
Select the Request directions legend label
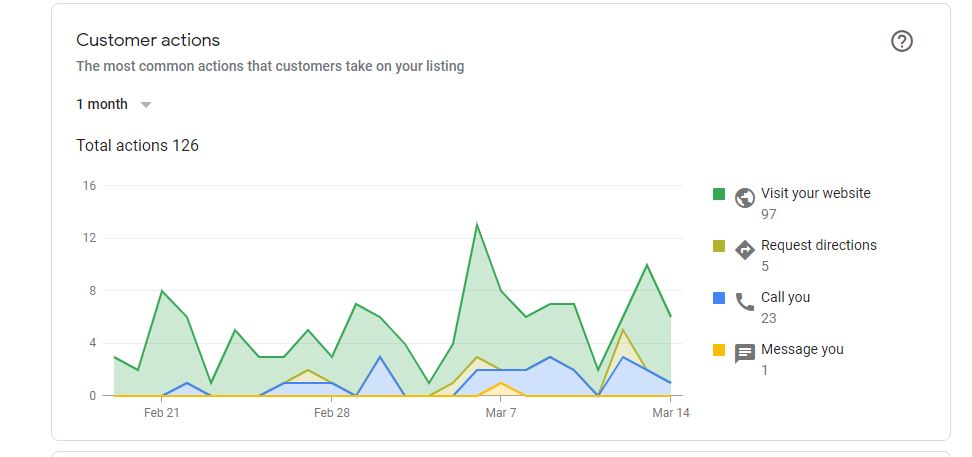pos(818,245)
